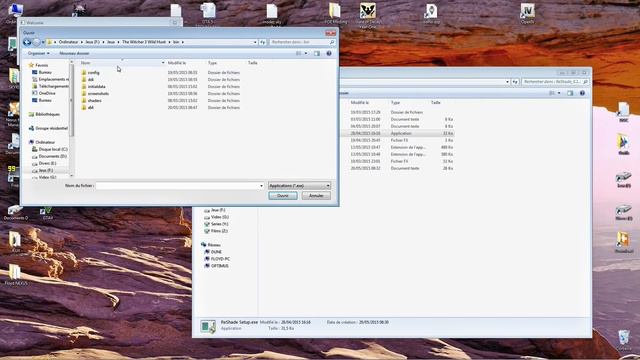
Task: Open Emplacements récents in the sidebar
Action: click(x=53, y=79)
